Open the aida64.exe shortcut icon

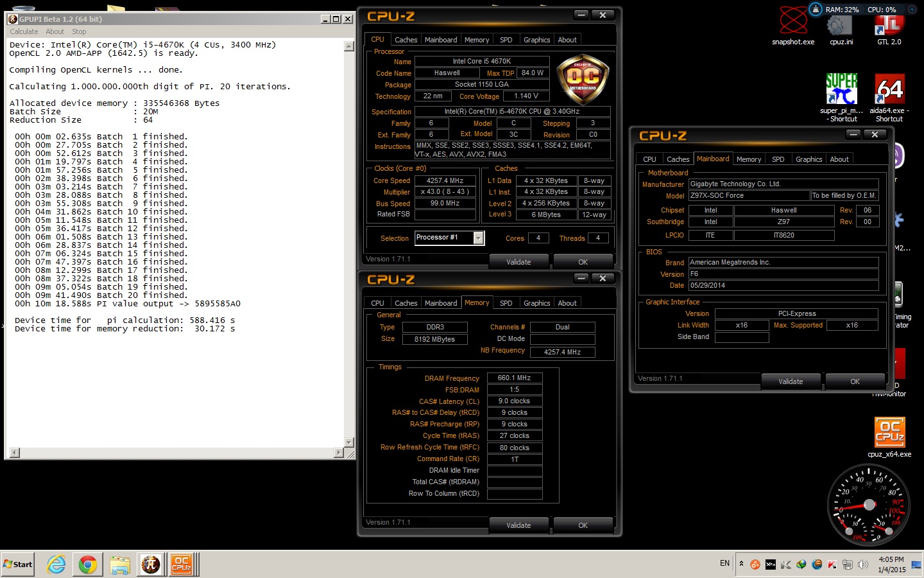[889, 97]
